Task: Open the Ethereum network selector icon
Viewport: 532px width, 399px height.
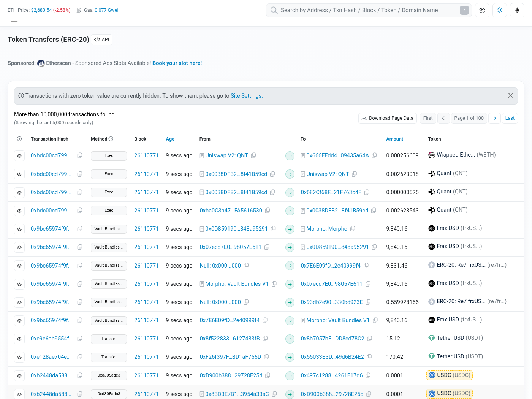Action: point(517,10)
